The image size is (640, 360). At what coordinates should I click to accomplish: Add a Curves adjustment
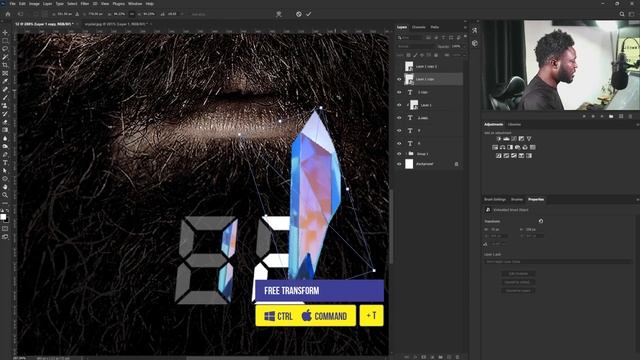pyautogui.click(x=514, y=139)
